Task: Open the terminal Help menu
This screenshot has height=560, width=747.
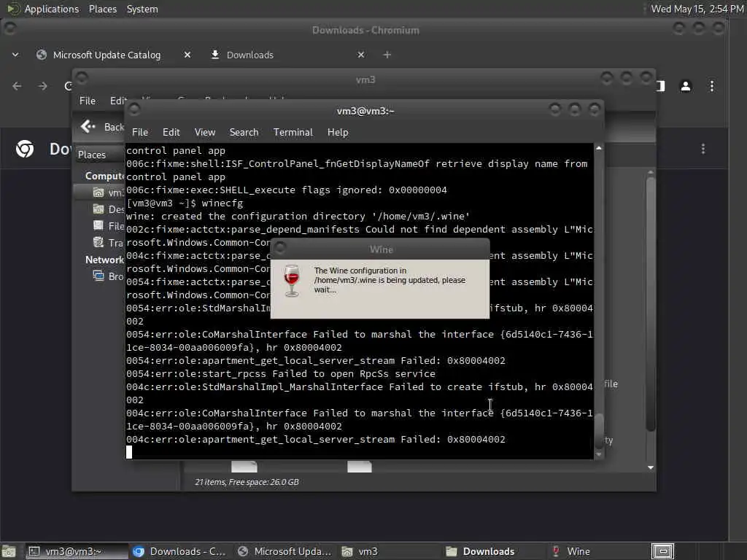Action: (338, 133)
